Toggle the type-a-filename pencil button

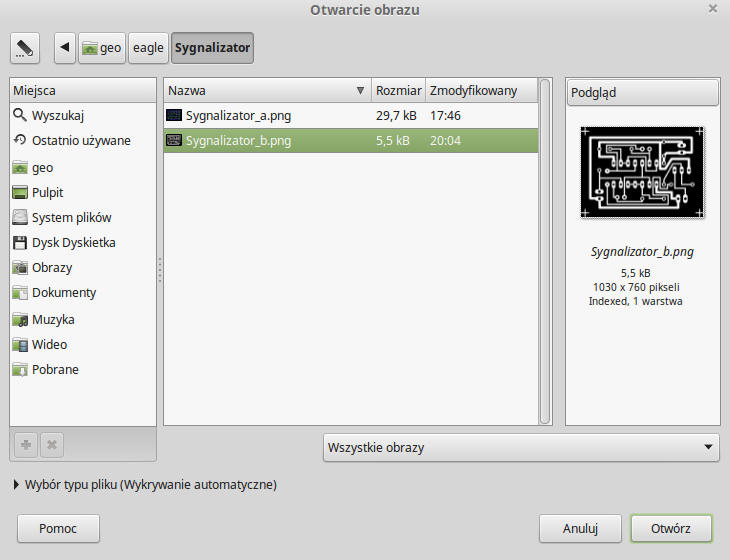(x=25, y=47)
